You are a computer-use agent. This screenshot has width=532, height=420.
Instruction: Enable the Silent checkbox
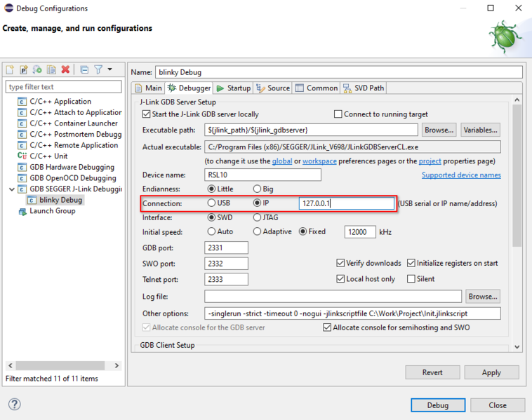411,279
